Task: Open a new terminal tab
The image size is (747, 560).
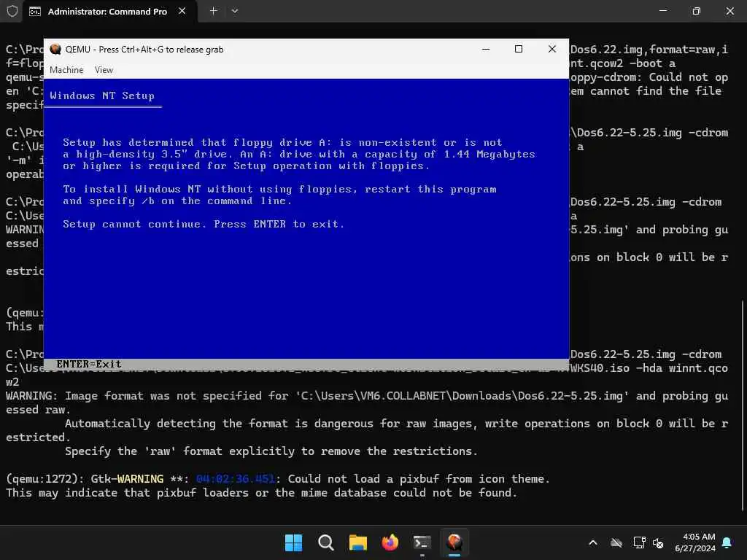Action: tap(214, 11)
